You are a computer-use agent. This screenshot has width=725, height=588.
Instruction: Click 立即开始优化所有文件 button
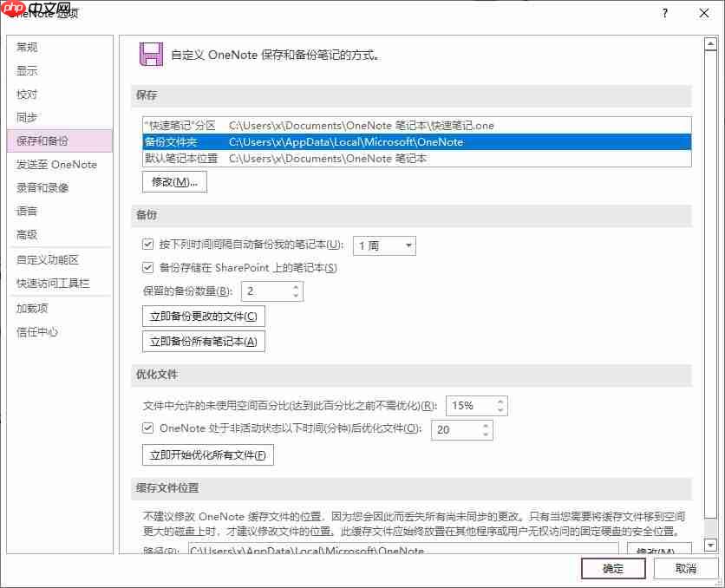tap(207, 454)
